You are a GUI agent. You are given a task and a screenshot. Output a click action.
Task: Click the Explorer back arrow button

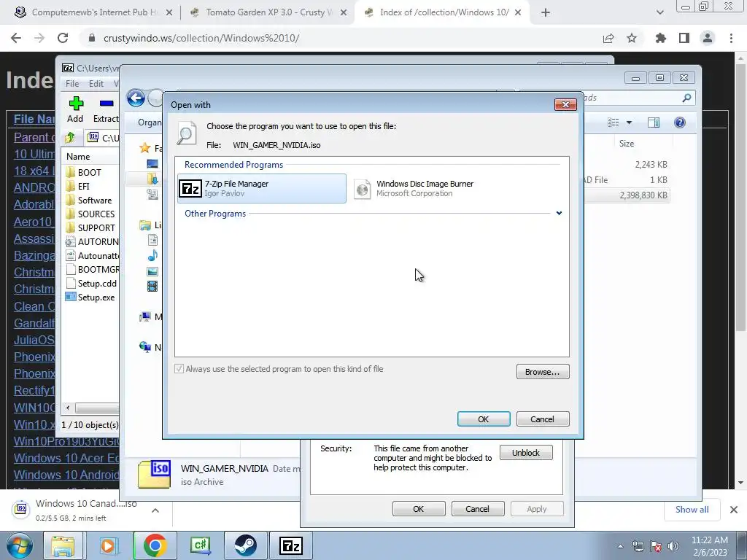coord(136,98)
